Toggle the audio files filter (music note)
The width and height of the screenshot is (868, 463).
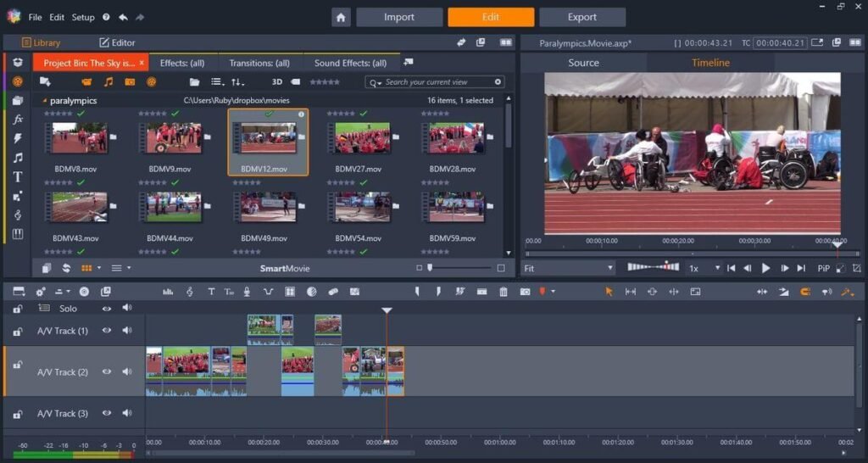[x=108, y=82]
